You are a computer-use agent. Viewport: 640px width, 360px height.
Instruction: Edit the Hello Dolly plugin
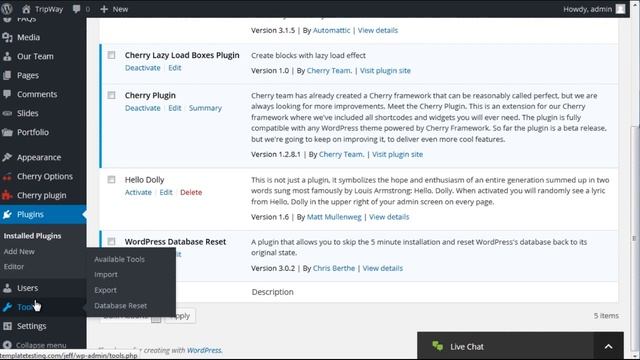point(166,192)
